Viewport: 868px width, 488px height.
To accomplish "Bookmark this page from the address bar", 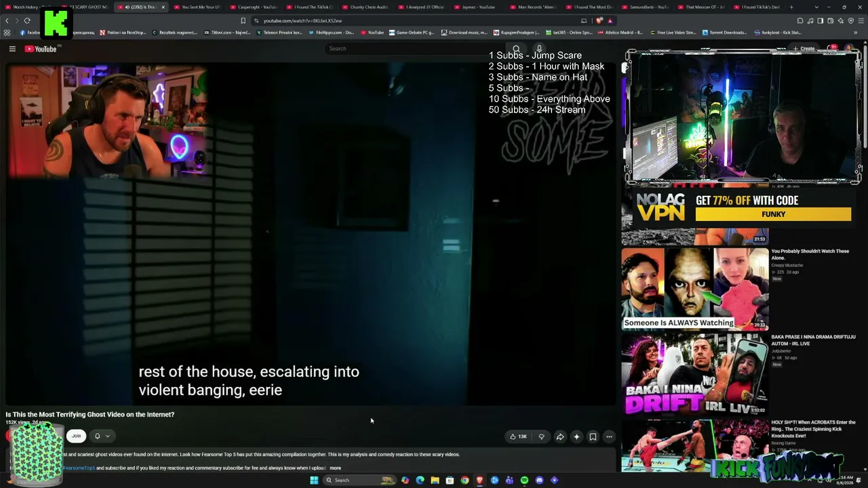I will click(x=243, y=20).
